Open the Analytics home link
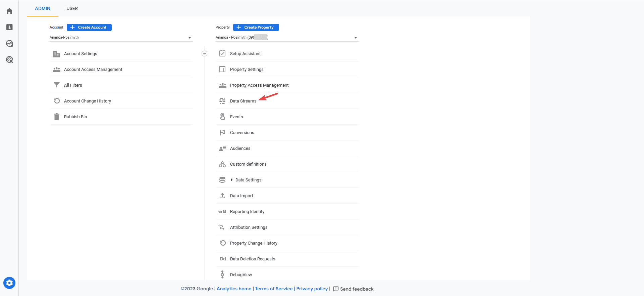 point(234,289)
